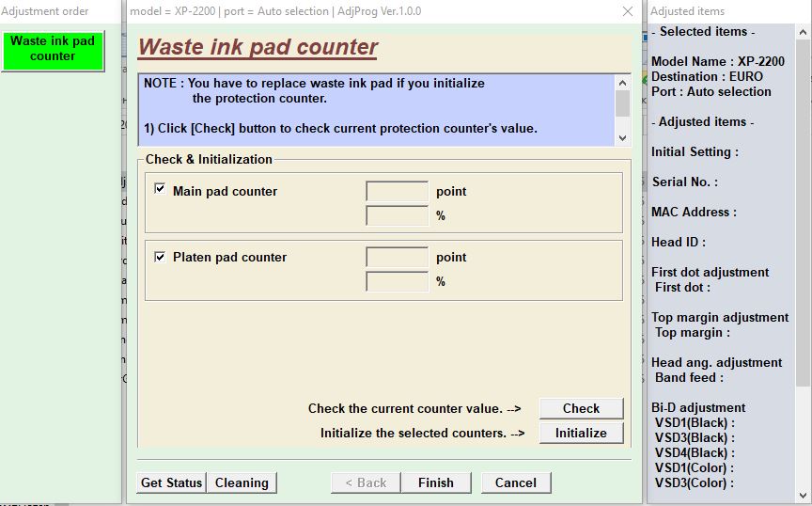Click Platen pad counter percent field
Viewport: 812px width, 506px height.
point(397,282)
